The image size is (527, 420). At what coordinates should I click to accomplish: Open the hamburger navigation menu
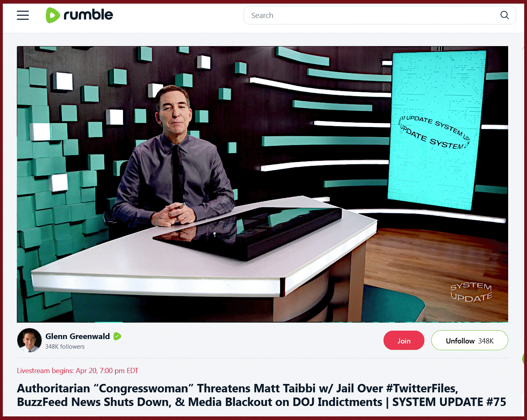23,15
